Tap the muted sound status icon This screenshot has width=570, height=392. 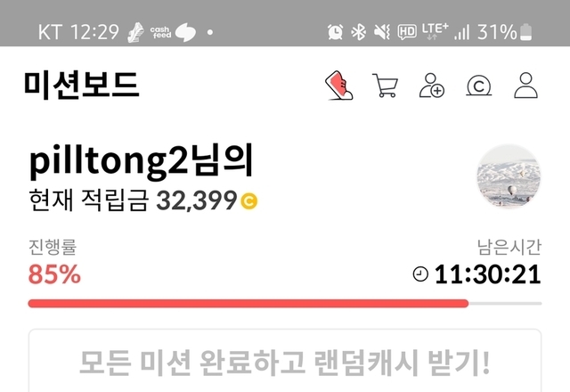382,32
